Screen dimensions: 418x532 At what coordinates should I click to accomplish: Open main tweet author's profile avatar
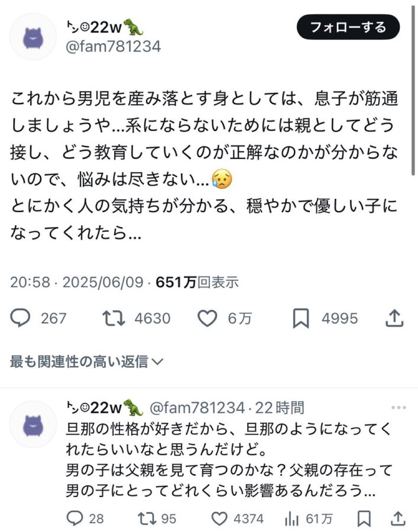(33, 37)
